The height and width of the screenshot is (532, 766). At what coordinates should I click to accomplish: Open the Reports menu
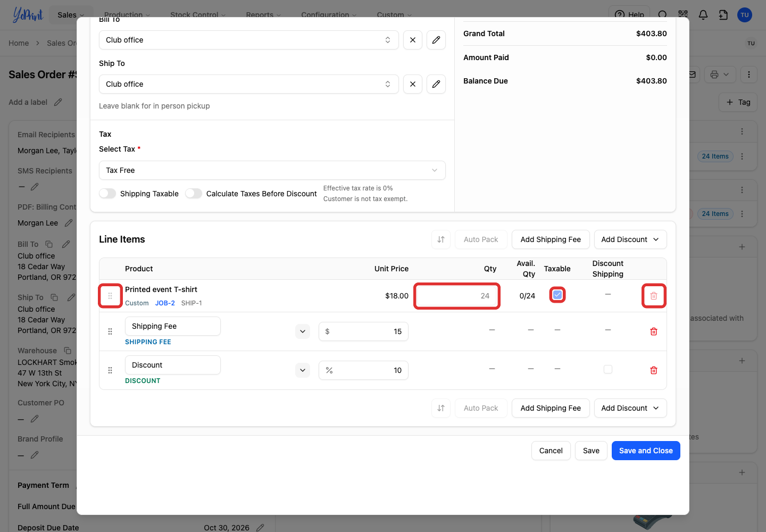point(263,15)
